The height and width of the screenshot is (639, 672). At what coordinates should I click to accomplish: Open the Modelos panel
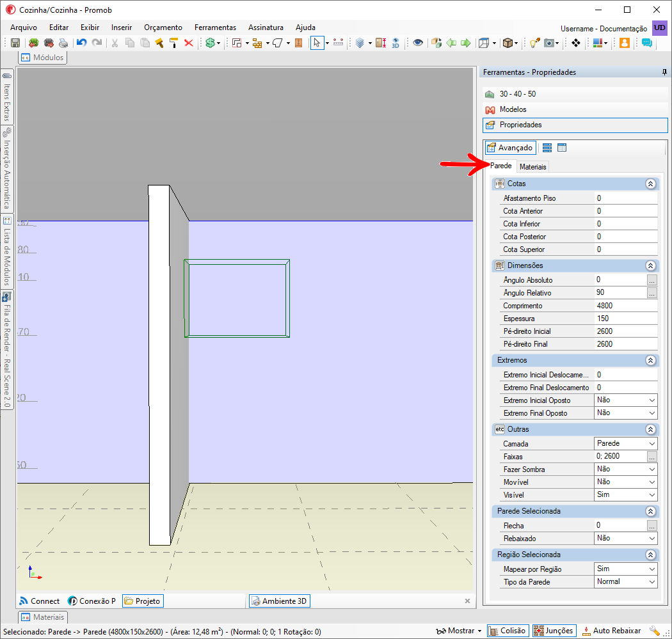click(x=575, y=109)
